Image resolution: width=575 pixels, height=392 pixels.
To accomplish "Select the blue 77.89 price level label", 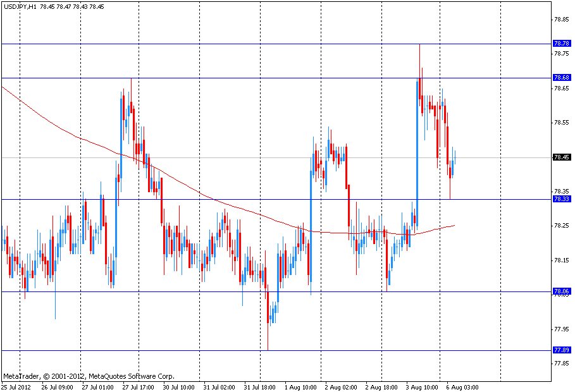I will coord(562,350).
